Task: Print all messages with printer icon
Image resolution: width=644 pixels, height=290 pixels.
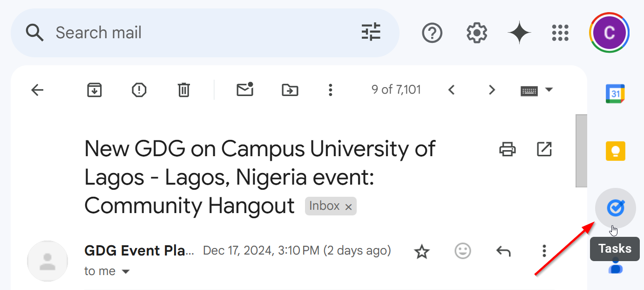Action: click(508, 149)
